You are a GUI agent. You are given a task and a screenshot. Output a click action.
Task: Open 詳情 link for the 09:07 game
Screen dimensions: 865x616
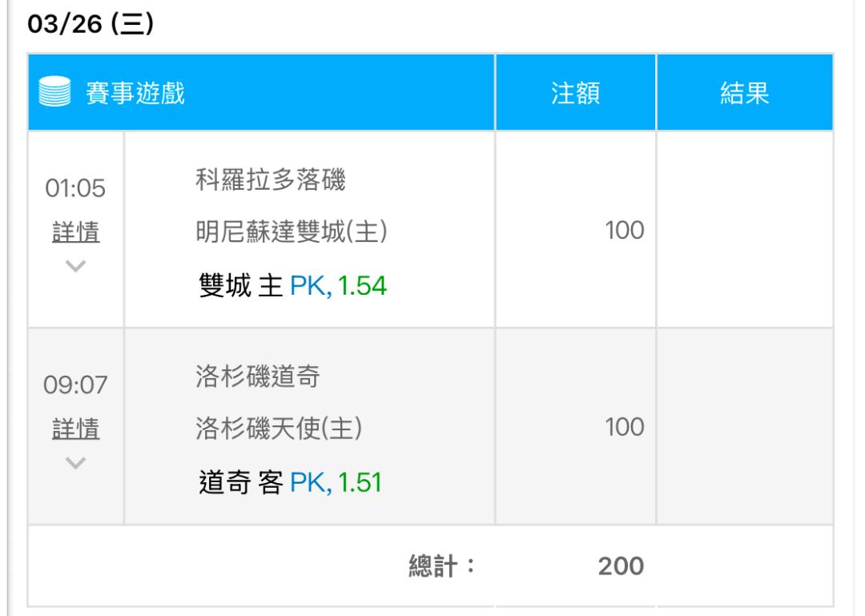(x=75, y=429)
